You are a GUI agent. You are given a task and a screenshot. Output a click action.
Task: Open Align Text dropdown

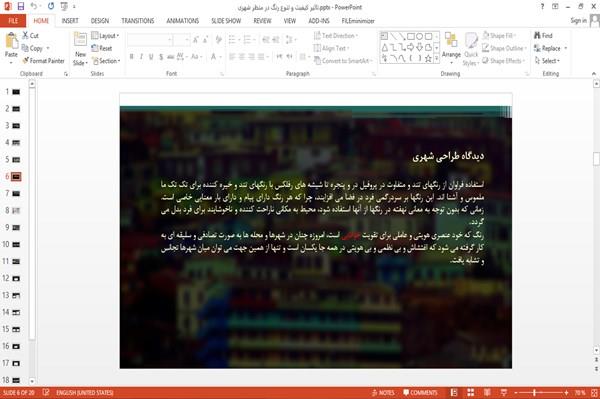pyautogui.click(x=331, y=48)
